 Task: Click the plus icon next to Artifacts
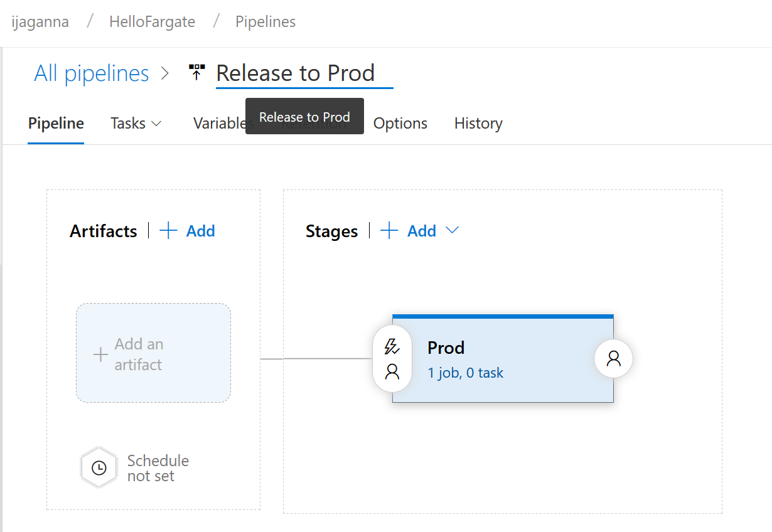168,231
